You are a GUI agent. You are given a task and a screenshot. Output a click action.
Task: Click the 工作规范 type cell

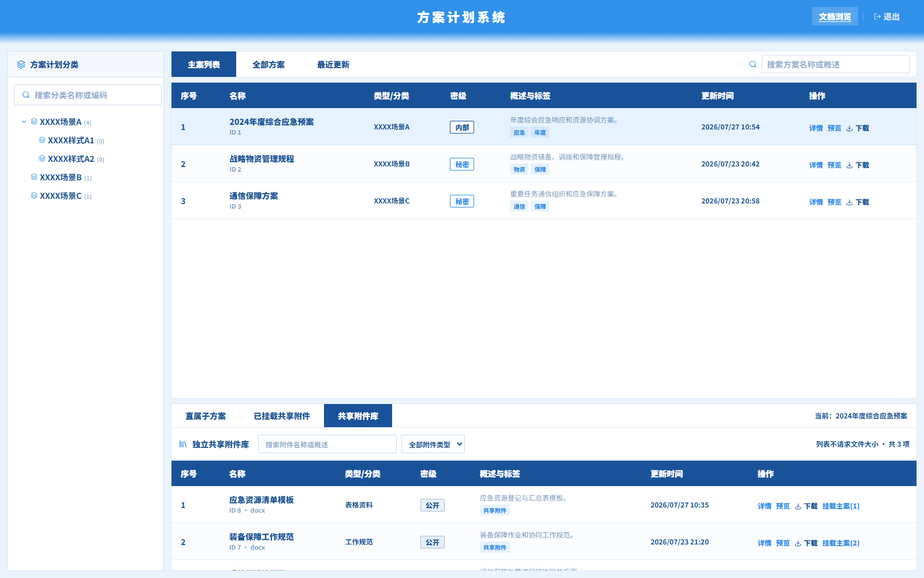[x=359, y=542]
